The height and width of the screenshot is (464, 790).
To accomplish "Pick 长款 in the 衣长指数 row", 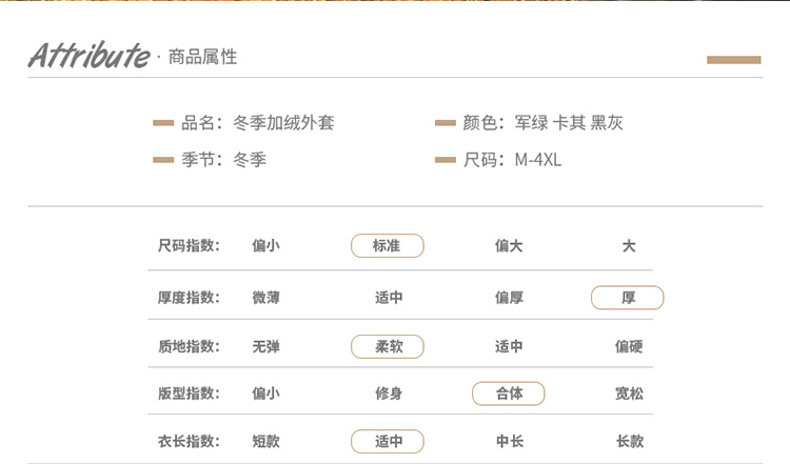I will 629,441.
